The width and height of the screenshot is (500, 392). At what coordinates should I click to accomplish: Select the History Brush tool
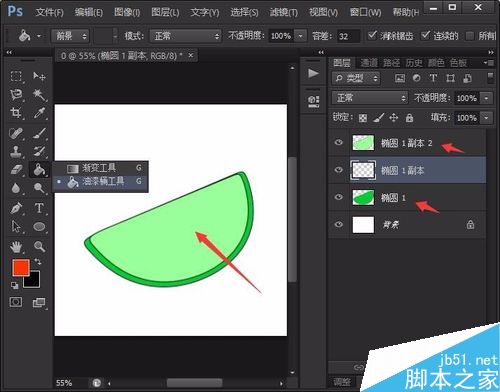(x=39, y=151)
